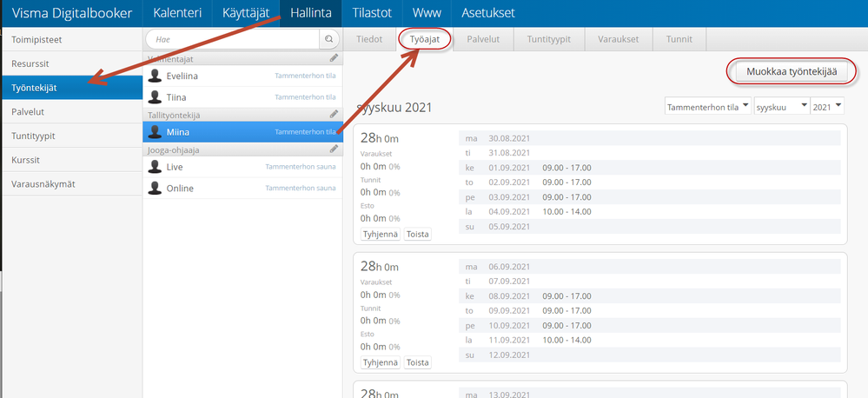Select Työntekijät in the sidebar

[71, 88]
